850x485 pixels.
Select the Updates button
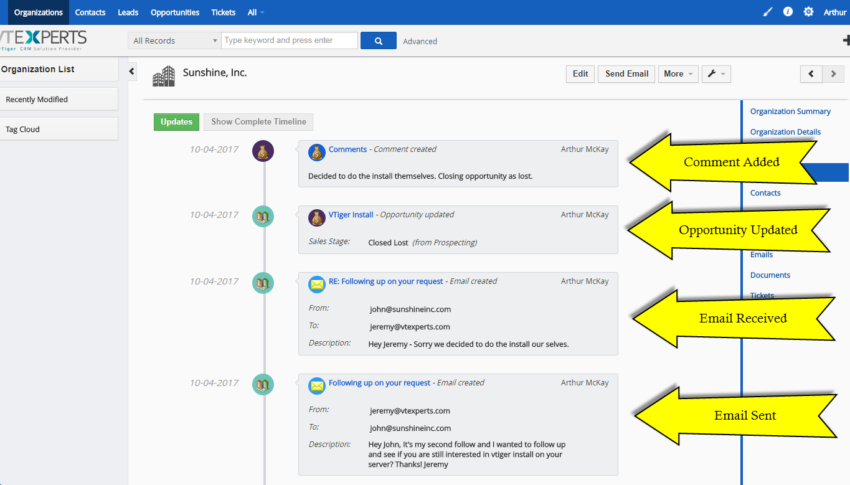pos(176,122)
